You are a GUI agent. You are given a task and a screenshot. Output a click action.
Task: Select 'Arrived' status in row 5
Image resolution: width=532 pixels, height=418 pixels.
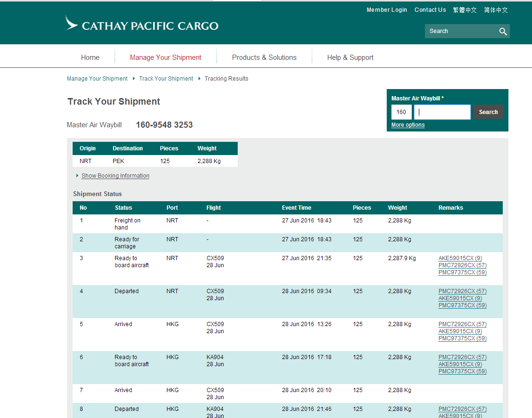pyautogui.click(x=123, y=324)
